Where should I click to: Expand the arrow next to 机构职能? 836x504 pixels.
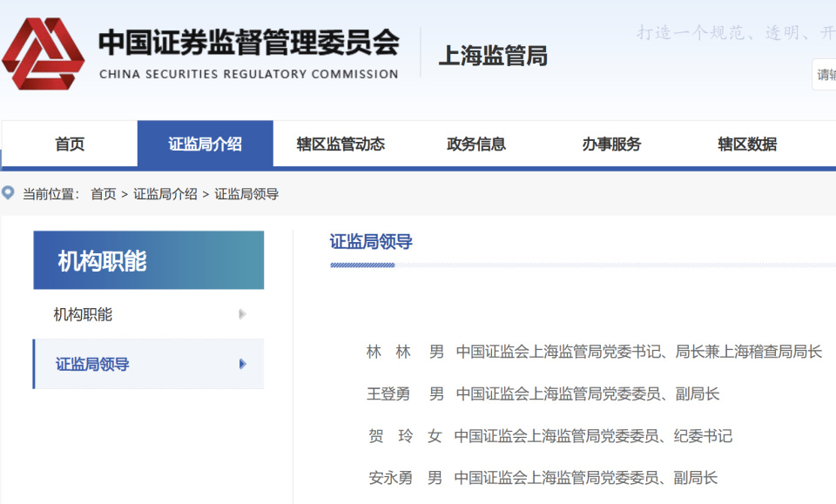(244, 315)
